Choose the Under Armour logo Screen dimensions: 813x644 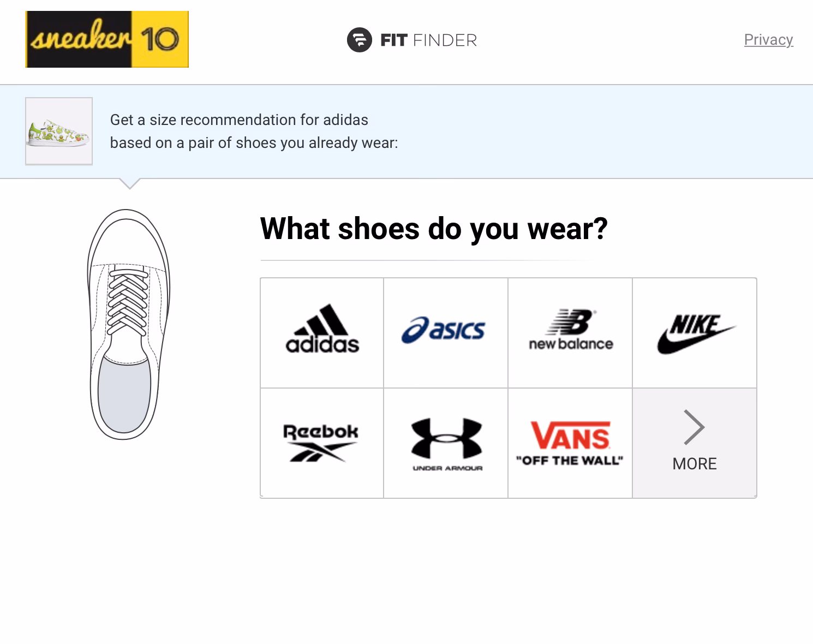[446, 441]
